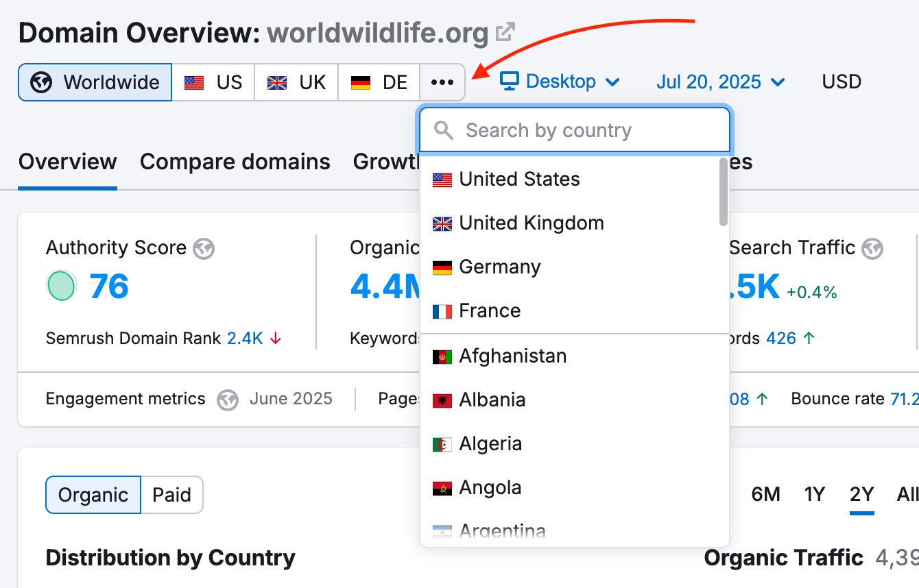Choose Algeria from country list
Viewport: 919px width, 588px height.
click(574, 444)
